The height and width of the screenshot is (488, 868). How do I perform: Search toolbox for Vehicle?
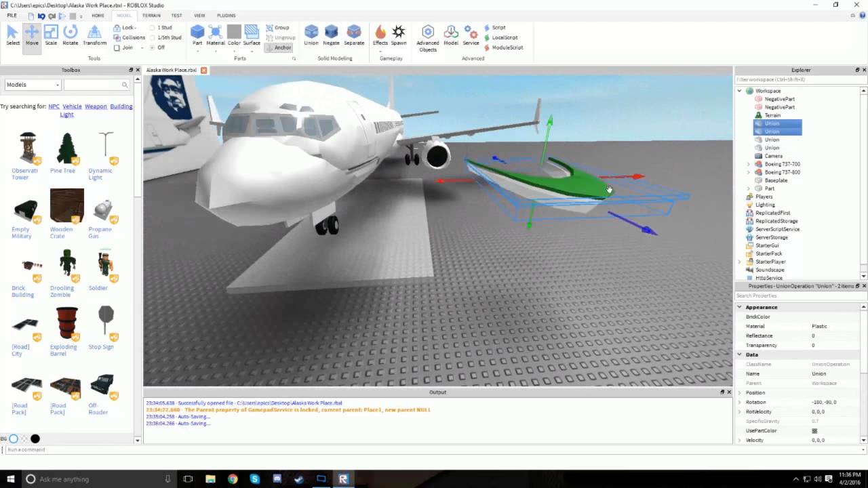coord(72,106)
